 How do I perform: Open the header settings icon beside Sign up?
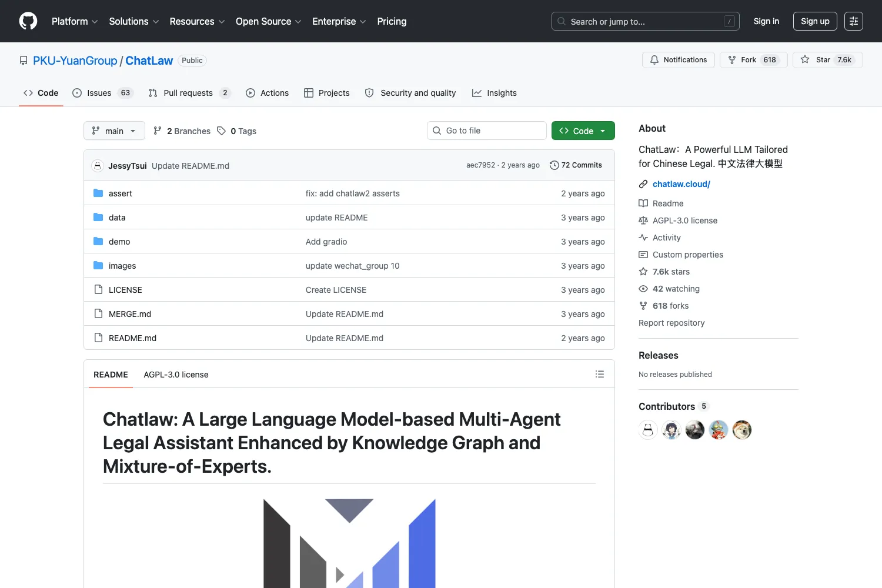pyautogui.click(x=854, y=21)
